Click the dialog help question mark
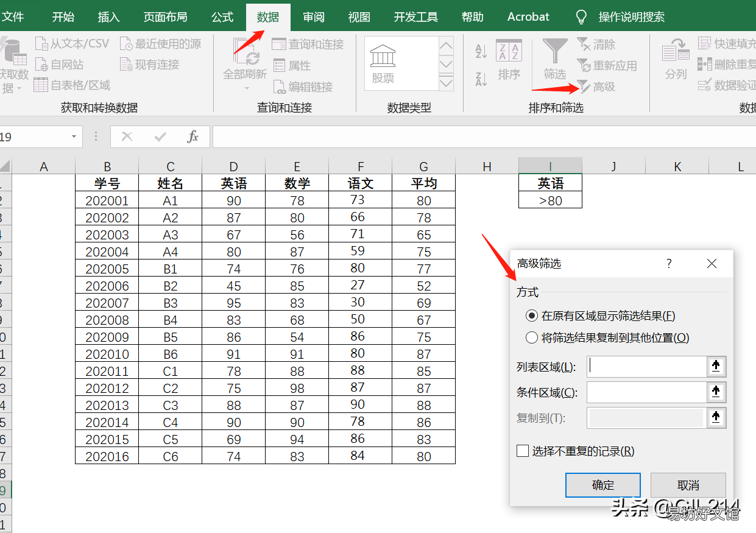Screen dimensions: 756x533 669,263
